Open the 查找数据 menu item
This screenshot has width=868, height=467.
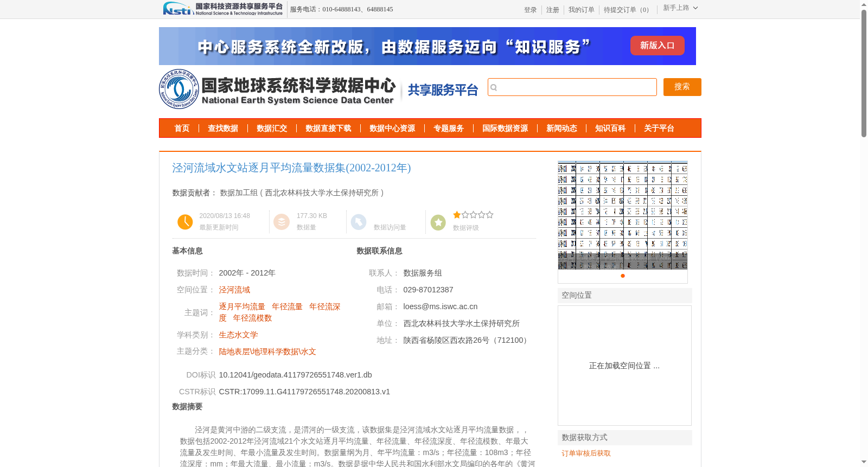pos(223,129)
